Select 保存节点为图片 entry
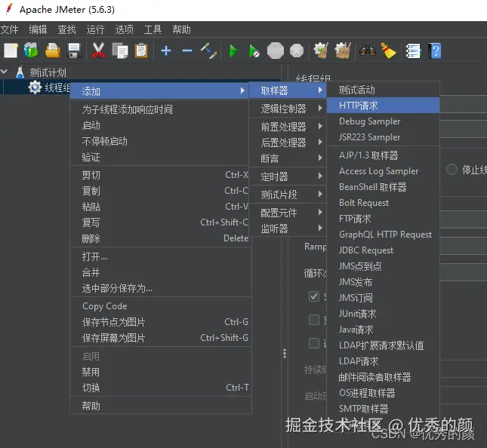The image size is (487, 448). 159,322
